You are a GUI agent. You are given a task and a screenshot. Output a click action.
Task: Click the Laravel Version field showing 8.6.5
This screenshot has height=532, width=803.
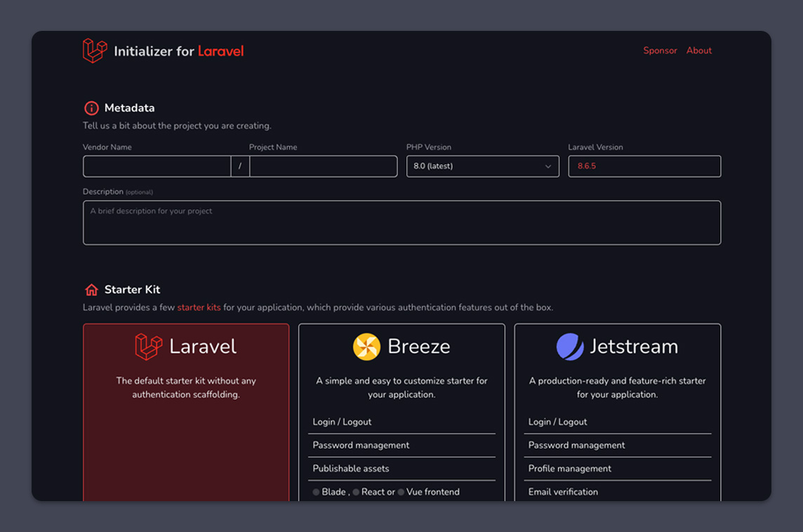point(644,166)
